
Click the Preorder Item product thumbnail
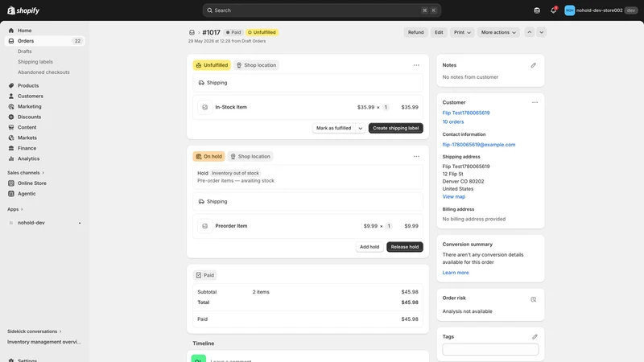pos(204,226)
